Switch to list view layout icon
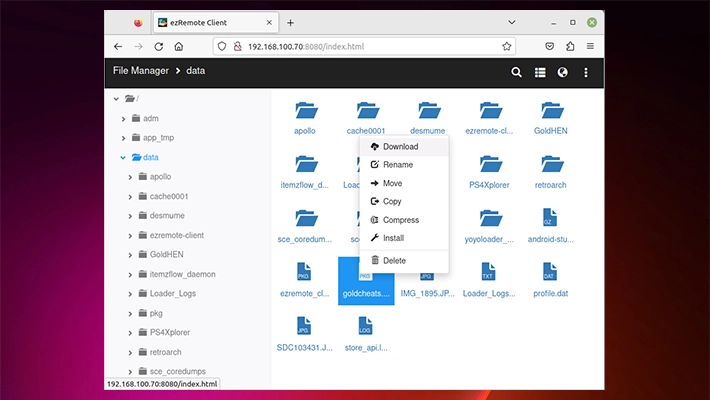This screenshot has width=710, height=400. click(540, 72)
